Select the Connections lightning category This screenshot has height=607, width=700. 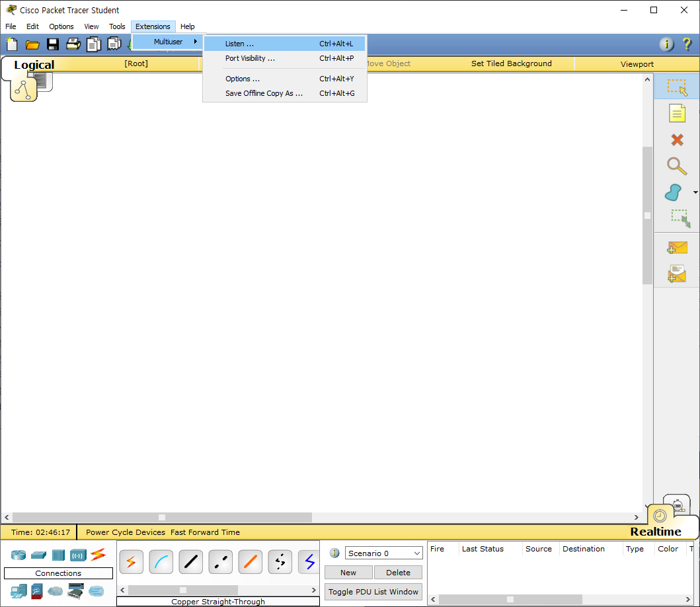click(98, 554)
